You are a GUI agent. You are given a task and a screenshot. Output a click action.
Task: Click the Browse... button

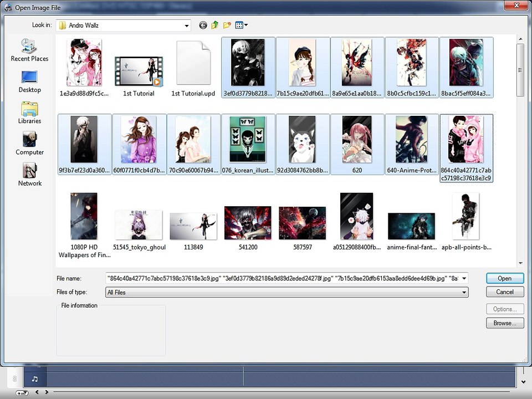point(505,323)
